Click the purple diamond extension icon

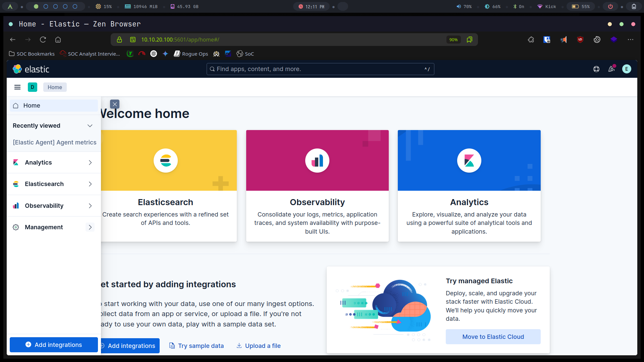pyautogui.click(x=614, y=40)
